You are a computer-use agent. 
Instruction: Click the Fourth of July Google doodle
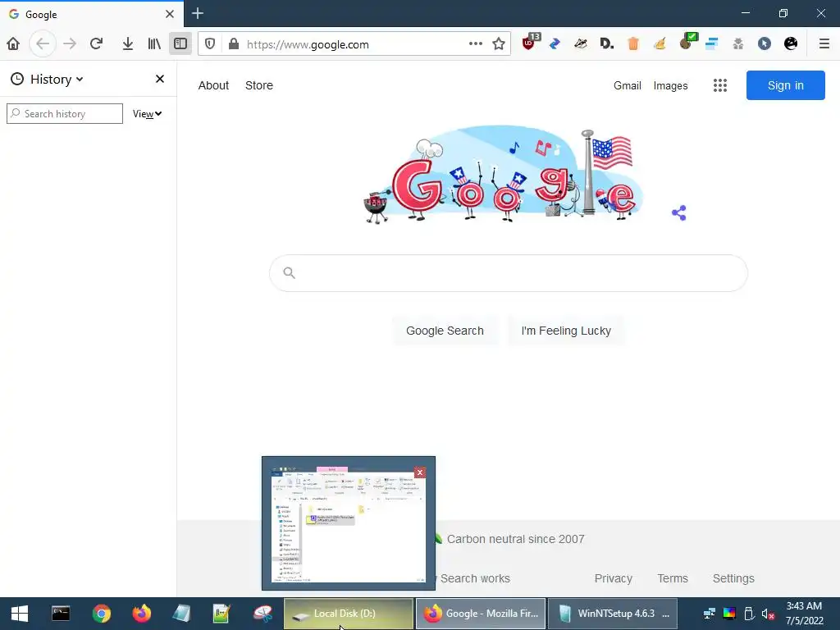point(504,175)
